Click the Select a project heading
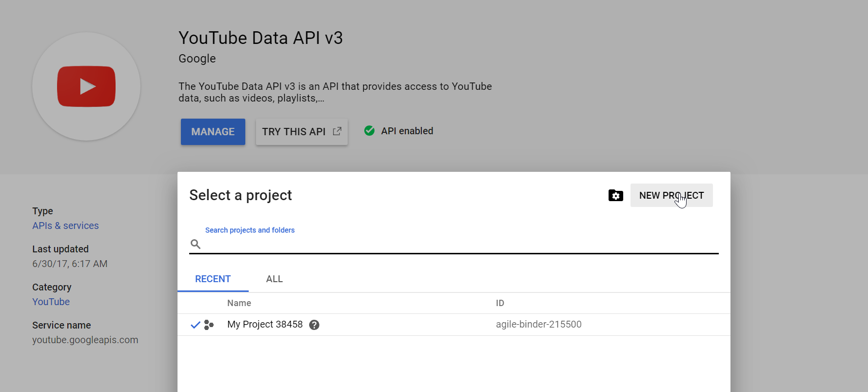 point(240,195)
